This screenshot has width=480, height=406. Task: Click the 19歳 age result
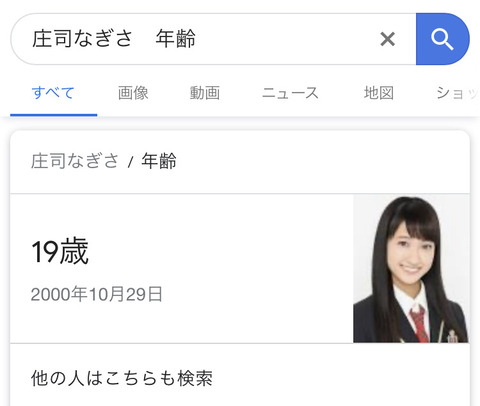[60, 251]
